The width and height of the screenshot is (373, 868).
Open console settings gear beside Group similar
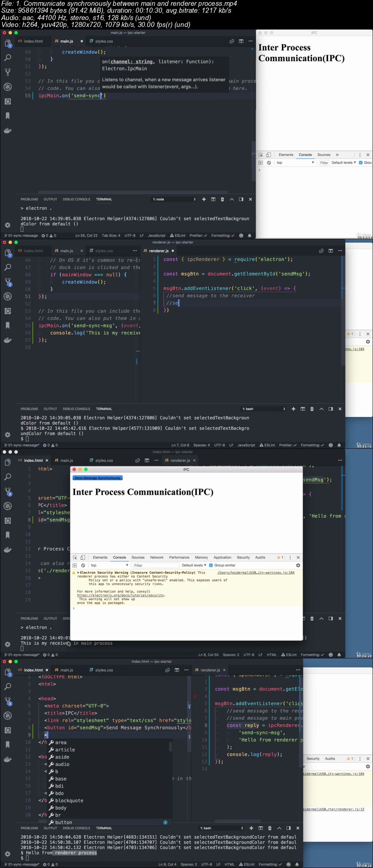point(298,565)
